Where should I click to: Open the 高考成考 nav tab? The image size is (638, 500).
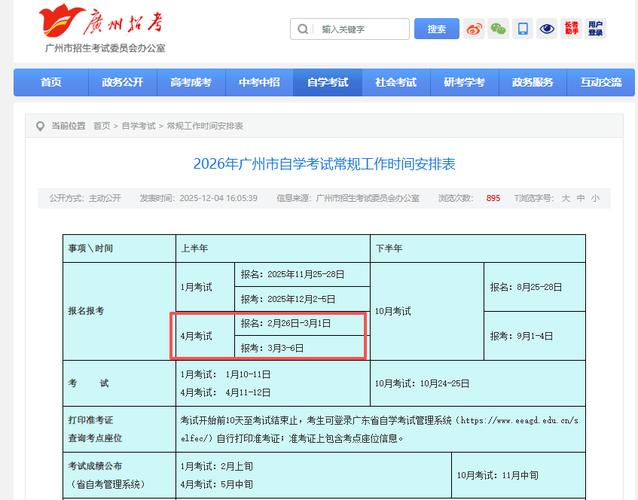191,82
